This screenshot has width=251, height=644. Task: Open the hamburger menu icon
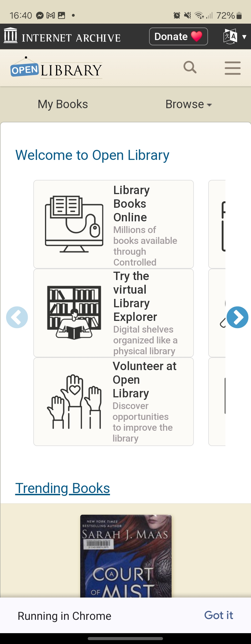coord(233,68)
